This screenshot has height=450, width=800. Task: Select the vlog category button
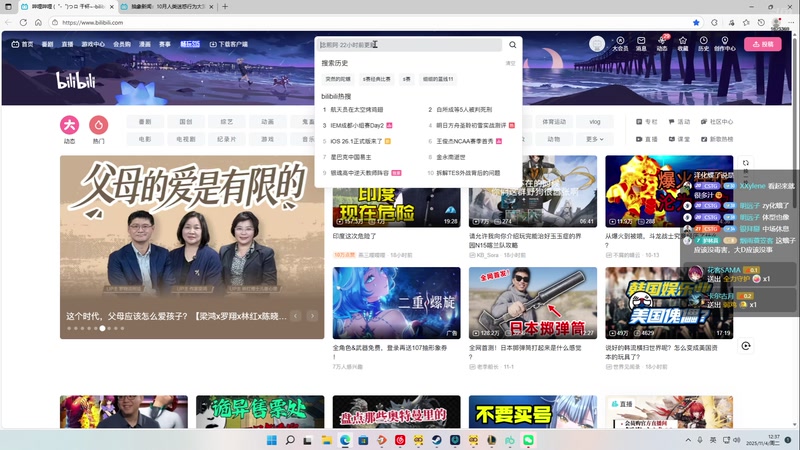594,121
